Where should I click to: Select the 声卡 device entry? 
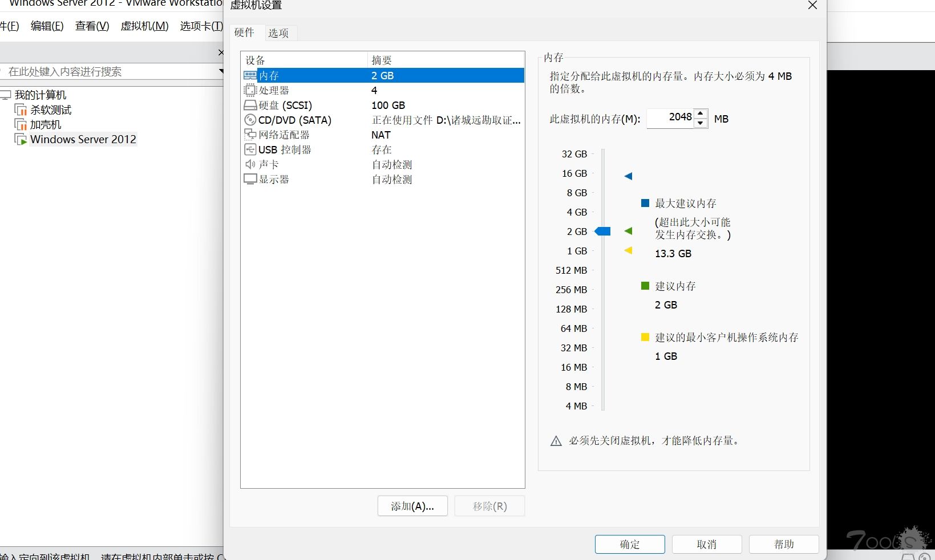pyautogui.click(x=268, y=164)
